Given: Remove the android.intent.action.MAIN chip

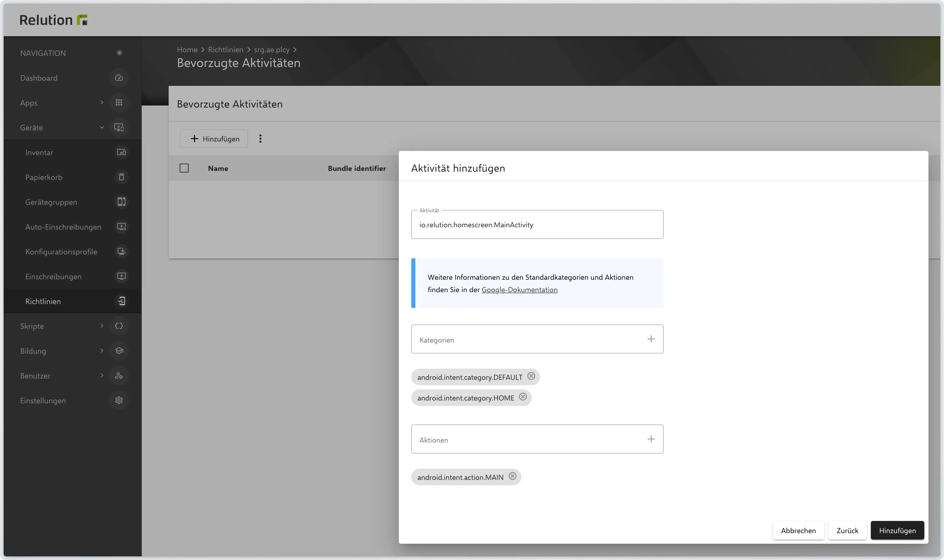Looking at the screenshot, I should (512, 476).
